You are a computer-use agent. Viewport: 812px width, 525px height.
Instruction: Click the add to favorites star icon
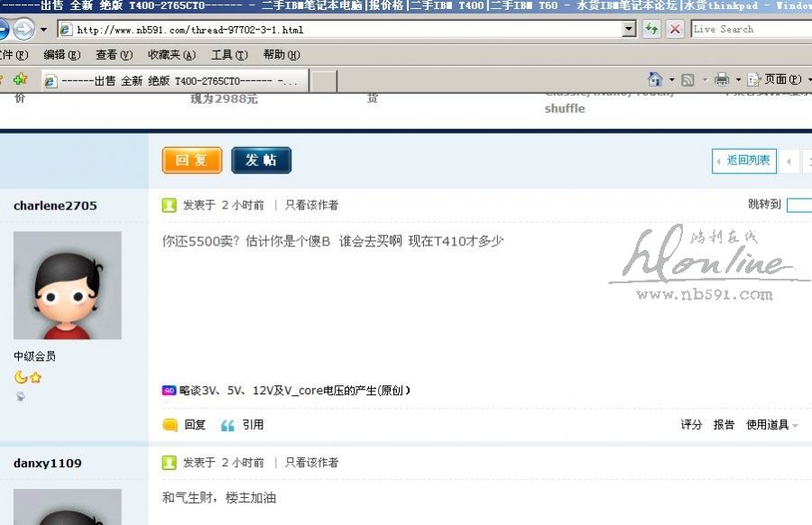pyautogui.click(x=20, y=79)
